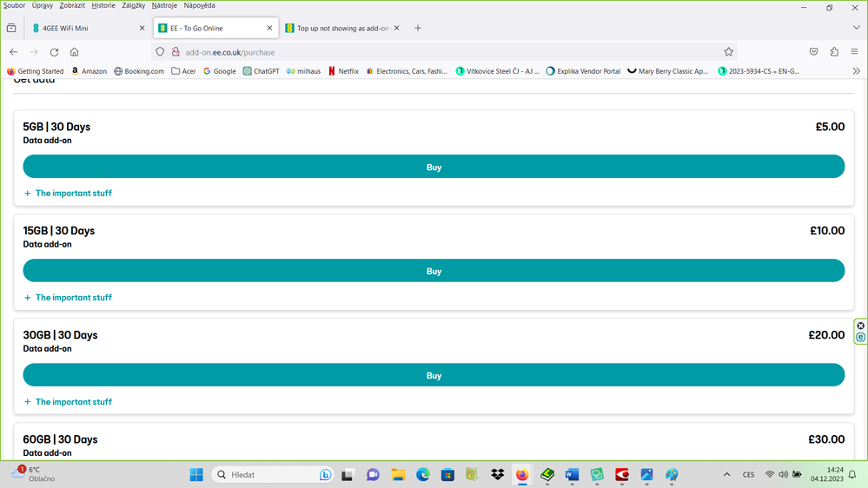Open the Teams chat taskbar icon

pos(373,474)
